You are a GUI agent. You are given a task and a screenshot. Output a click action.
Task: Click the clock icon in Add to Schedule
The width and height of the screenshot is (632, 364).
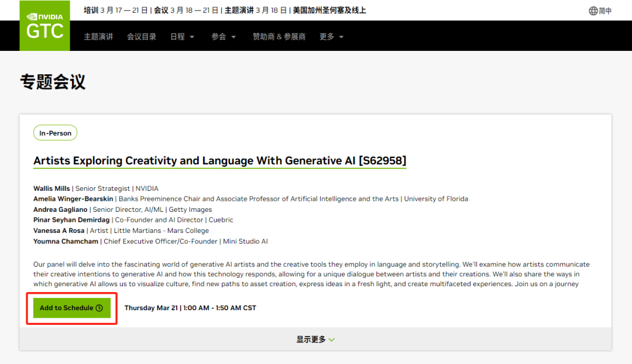pos(99,308)
